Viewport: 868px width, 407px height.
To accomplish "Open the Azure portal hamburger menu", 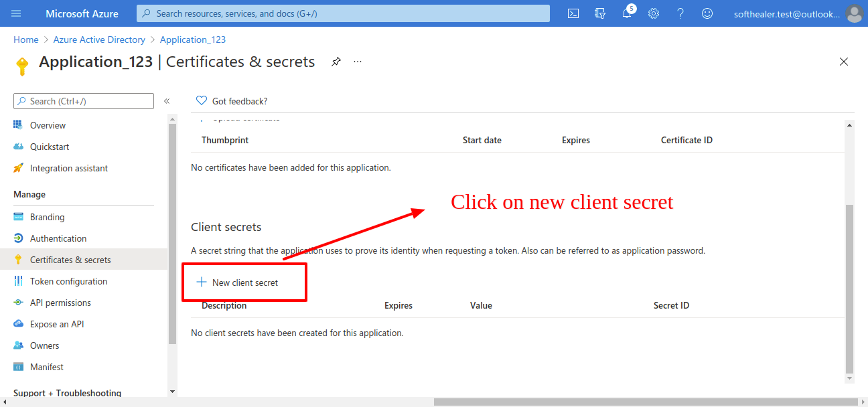I will pos(17,13).
